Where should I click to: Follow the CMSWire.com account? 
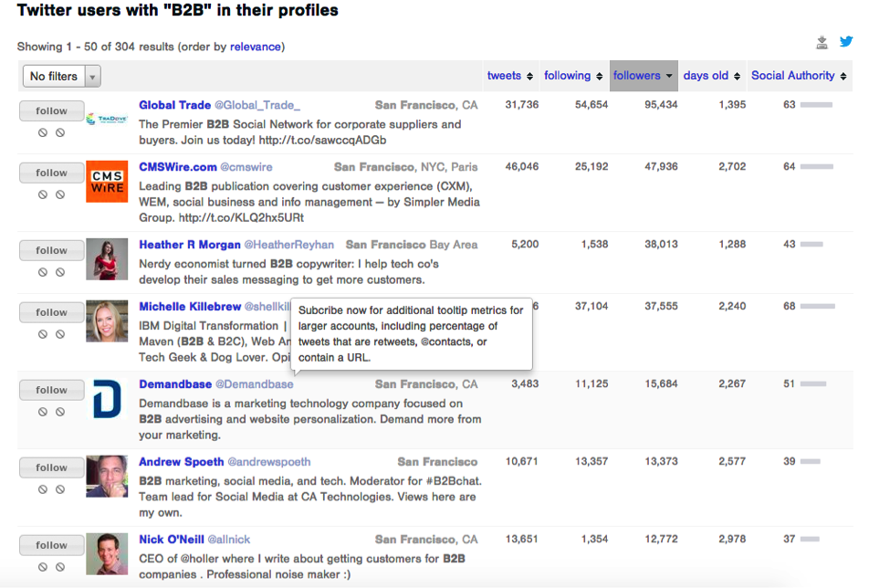click(x=52, y=173)
